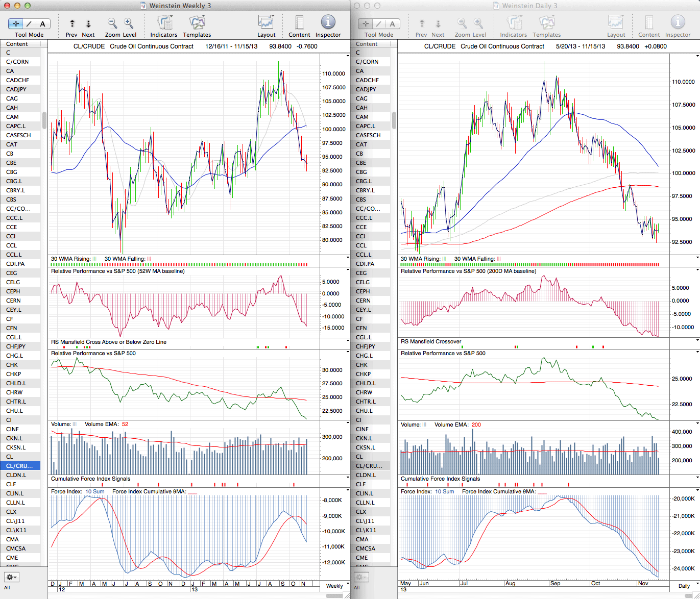Viewport: 700px width, 599px height.
Task: Zoom in using Weekly window's plus magnifier
Action: [129, 23]
